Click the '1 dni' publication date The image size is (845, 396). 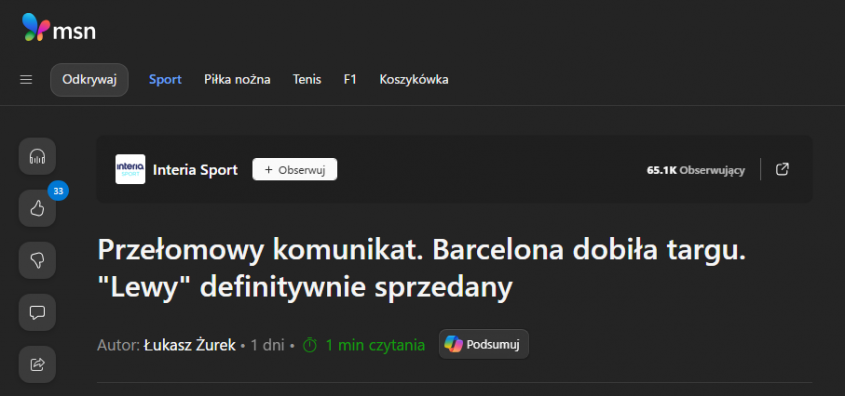click(x=267, y=345)
